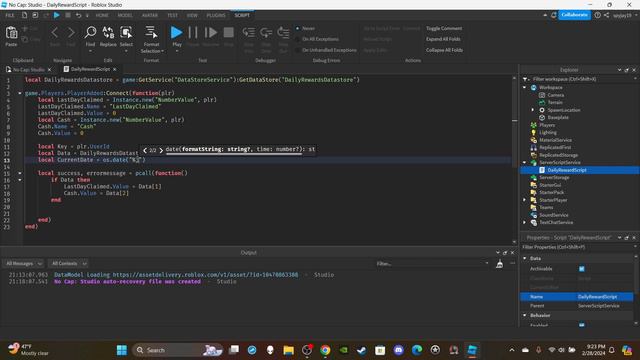This screenshot has height=360, width=640.
Task: Open the All Messages dropdown in Output
Action: [23, 264]
